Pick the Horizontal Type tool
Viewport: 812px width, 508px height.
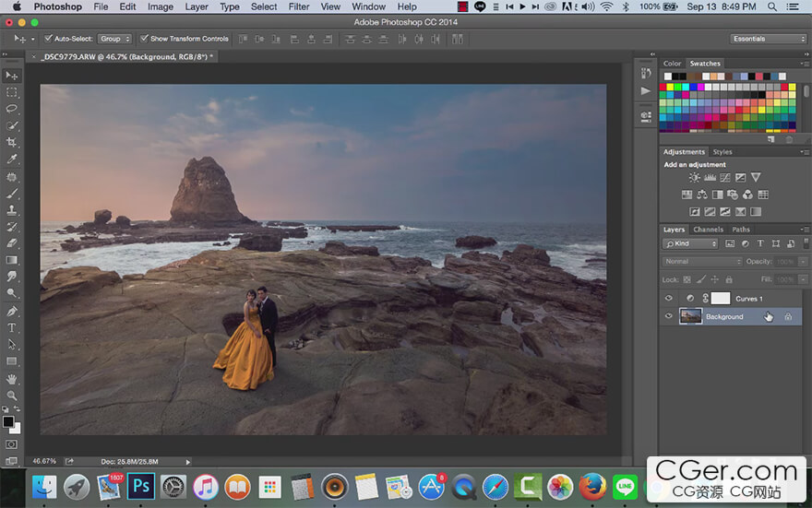12,327
